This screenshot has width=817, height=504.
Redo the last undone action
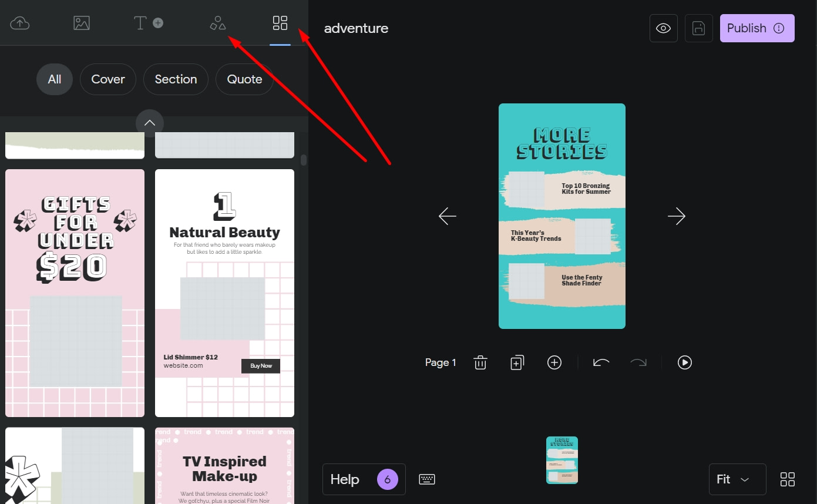coord(638,362)
